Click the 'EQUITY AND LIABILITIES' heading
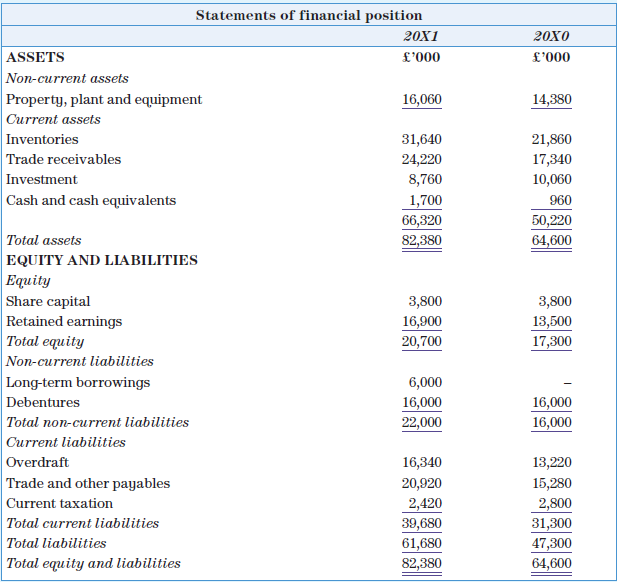617x582 pixels. click(102, 260)
